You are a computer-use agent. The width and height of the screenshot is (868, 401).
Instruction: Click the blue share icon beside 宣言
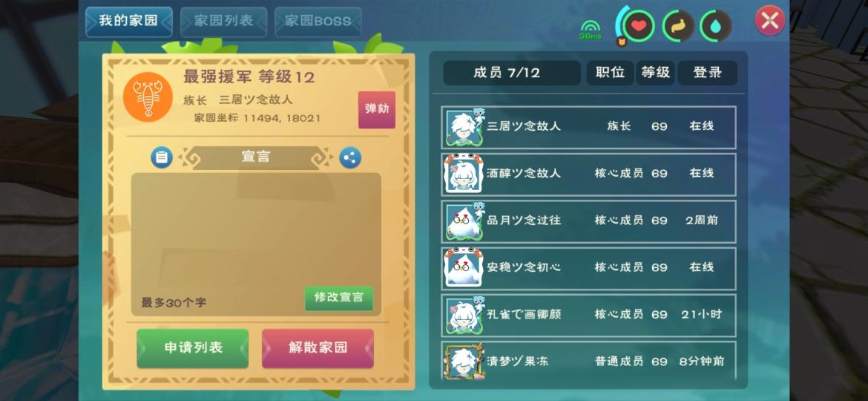350,157
